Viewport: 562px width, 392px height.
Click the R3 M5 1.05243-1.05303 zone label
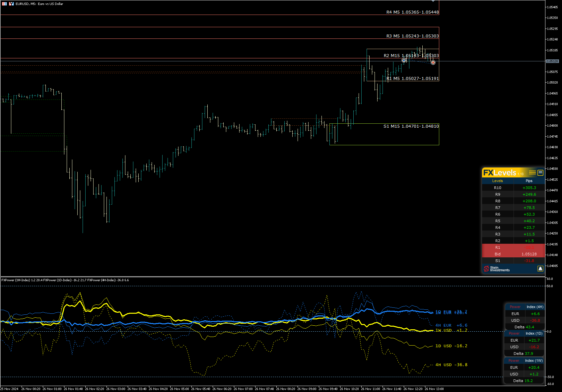[x=412, y=36]
